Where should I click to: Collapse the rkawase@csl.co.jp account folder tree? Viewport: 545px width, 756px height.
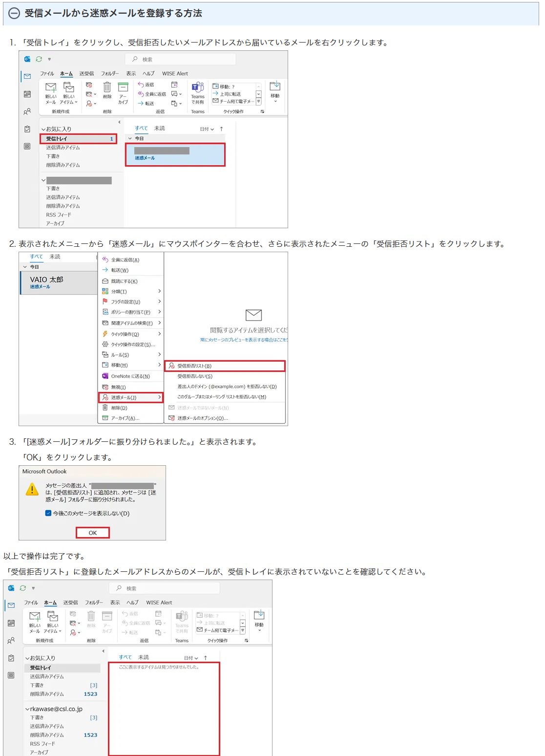point(27,709)
